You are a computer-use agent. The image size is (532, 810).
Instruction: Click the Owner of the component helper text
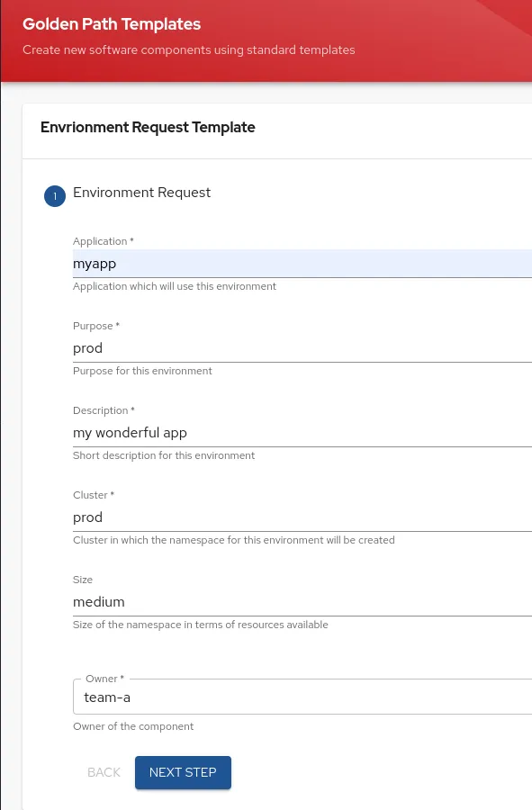click(x=133, y=726)
